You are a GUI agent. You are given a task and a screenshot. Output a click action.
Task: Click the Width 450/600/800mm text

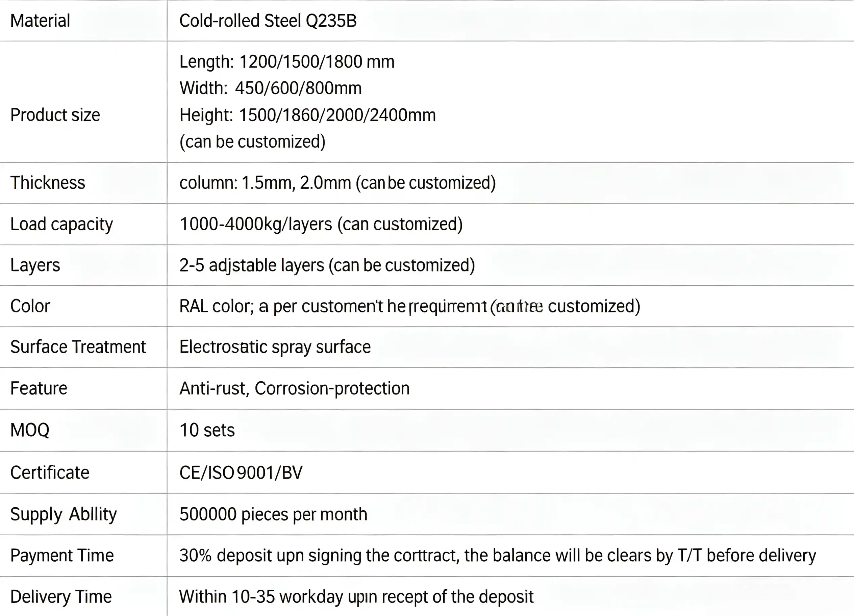[270, 88]
